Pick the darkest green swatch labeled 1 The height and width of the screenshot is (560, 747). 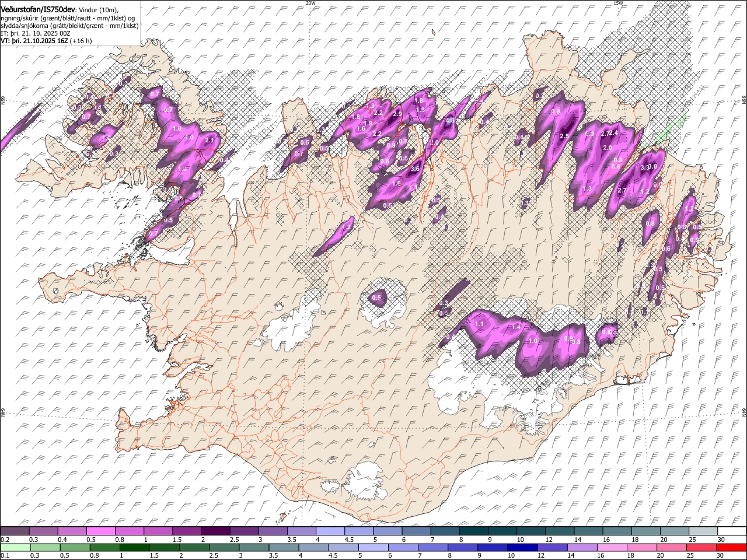135,547
